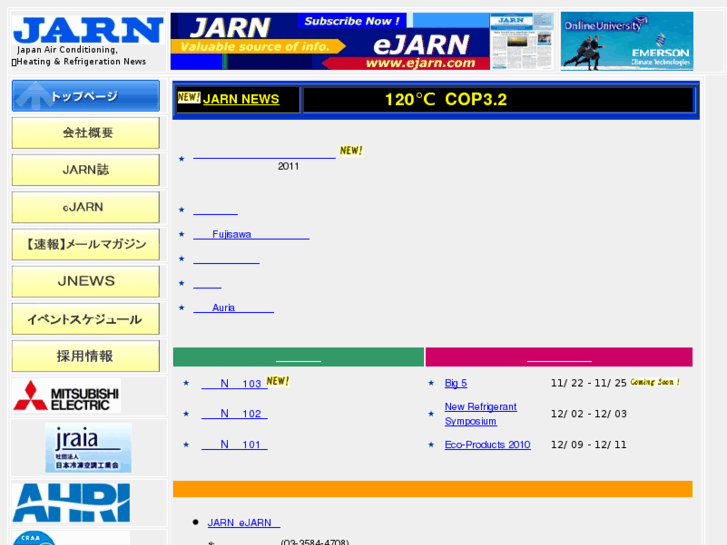
Task: Open the Eco-Products 2010 event link
Action: coord(487,445)
